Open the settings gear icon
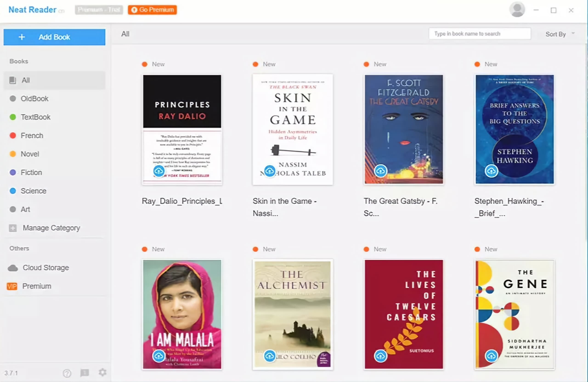Screen dimensions: 588x382 [x=102, y=372]
